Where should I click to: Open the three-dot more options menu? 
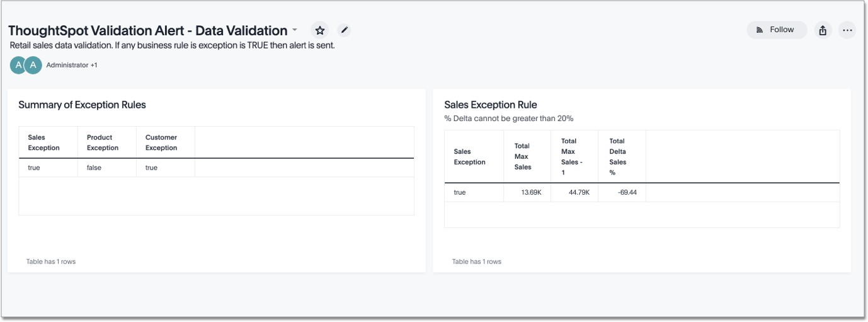click(x=847, y=30)
